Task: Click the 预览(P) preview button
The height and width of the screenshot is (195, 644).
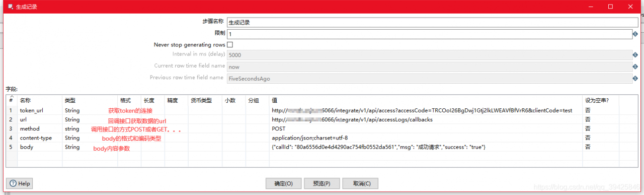Action: click(x=321, y=183)
